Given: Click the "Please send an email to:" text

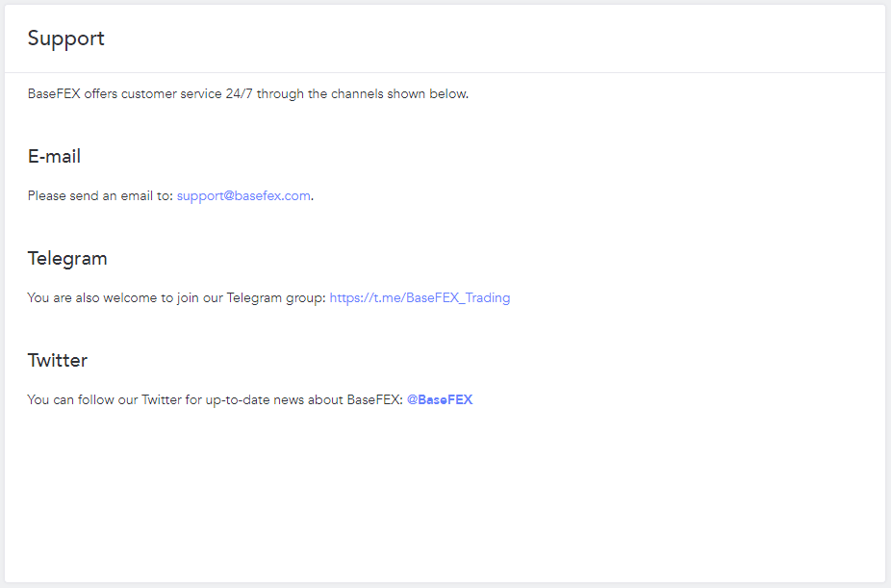Looking at the screenshot, I should (100, 195).
